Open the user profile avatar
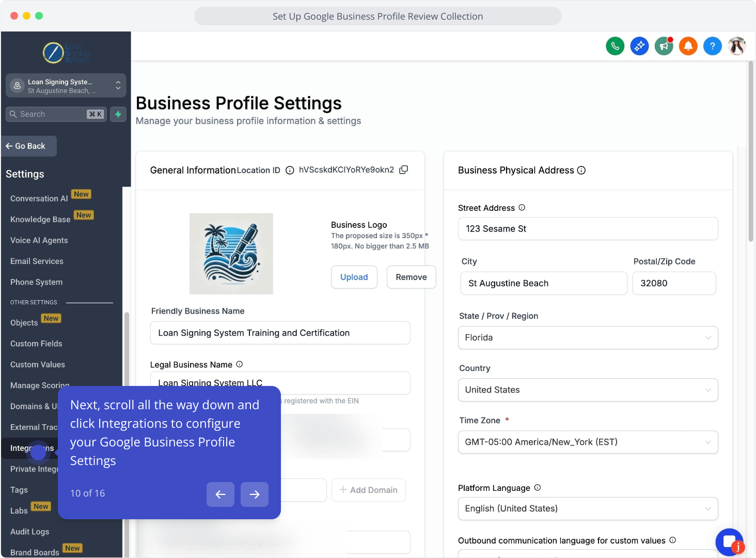Image resolution: width=756 pixels, height=558 pixels. click(x=737, y=46)
